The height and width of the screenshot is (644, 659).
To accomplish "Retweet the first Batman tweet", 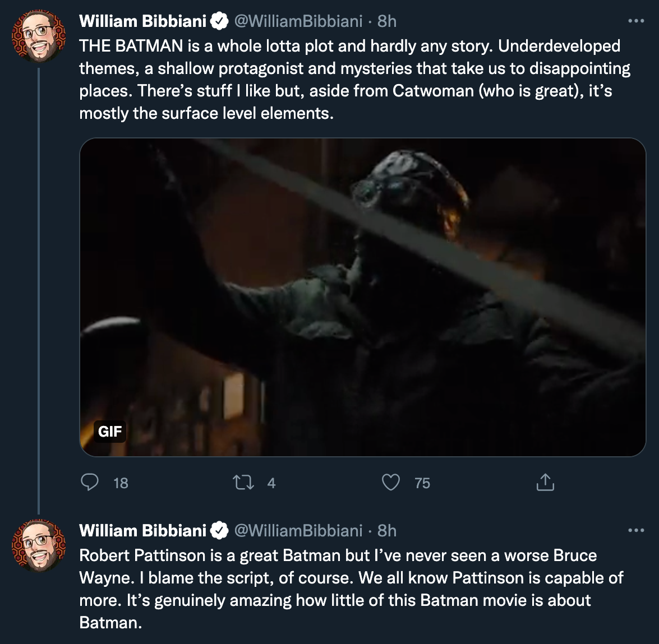I will (x=243, y=483).
